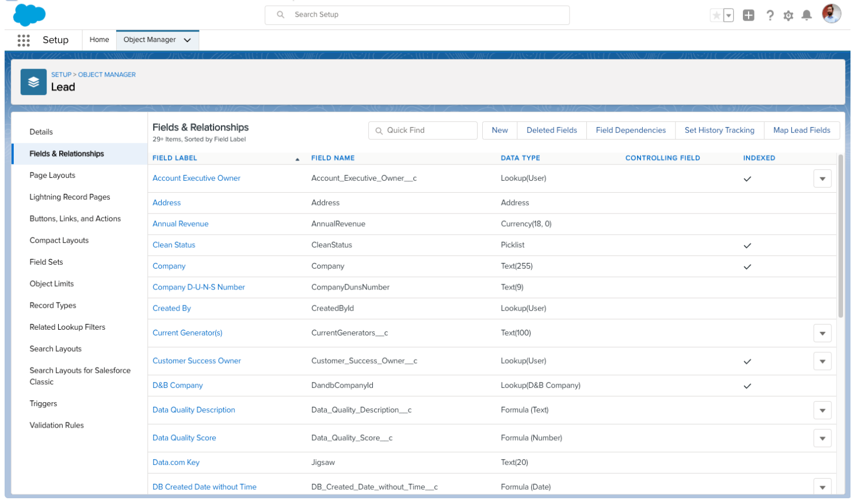Open the help question mark icon
The image size is (862, 504).
click(770, 16)
